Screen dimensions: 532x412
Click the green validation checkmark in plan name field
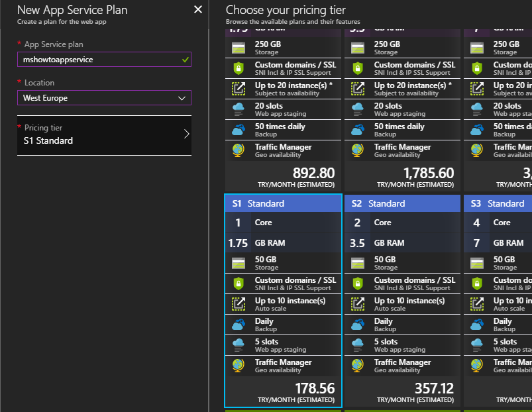coord(186,60)
